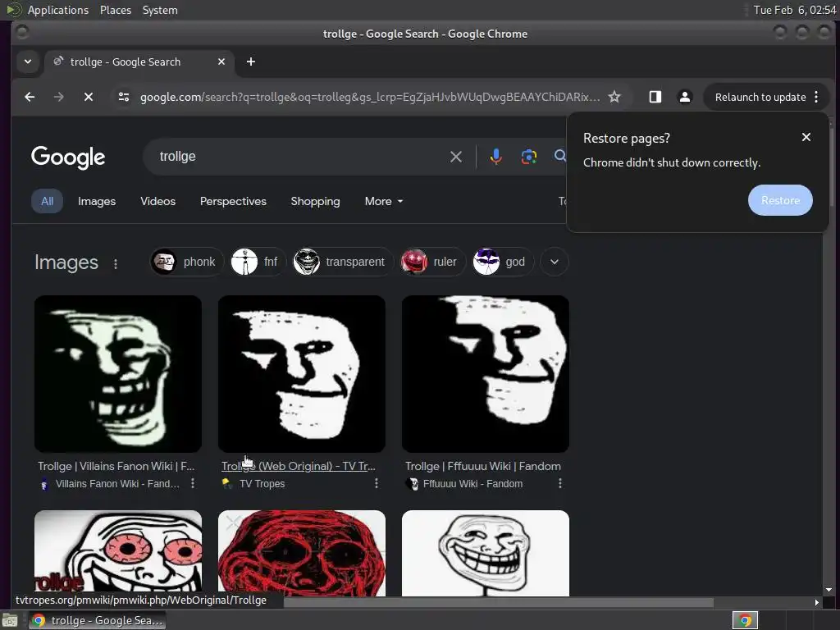Switch to Videos search tab
This screenshot has height=630, width=840.
[x=158, y=202]
